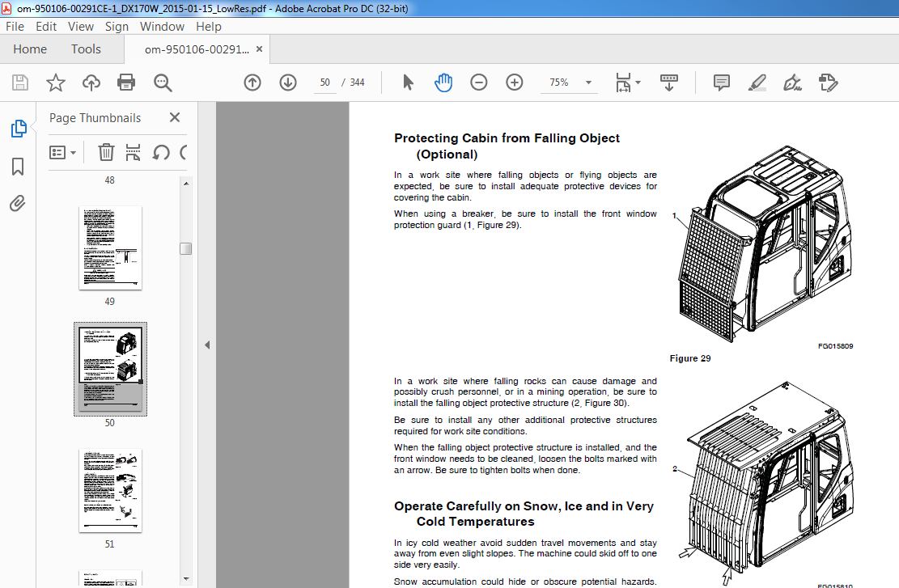Open the Edit menu

click(x=46, y=27)
